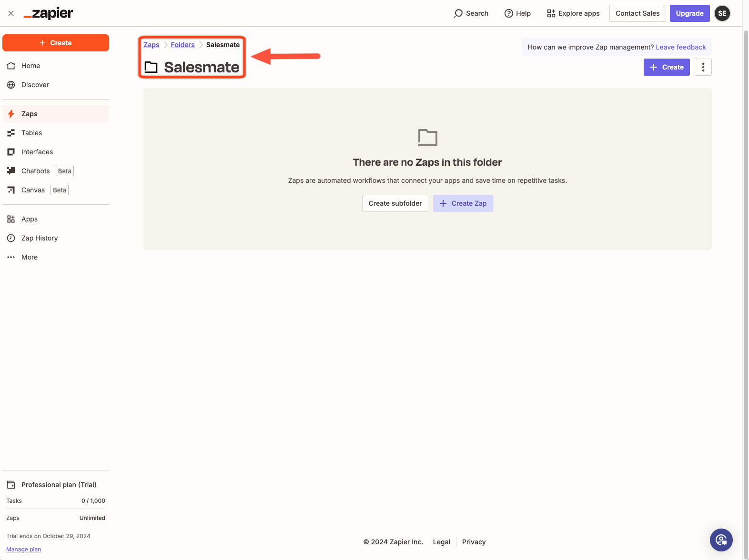
Task: Open Explore apps grid icon
Action: pos(551,13)
